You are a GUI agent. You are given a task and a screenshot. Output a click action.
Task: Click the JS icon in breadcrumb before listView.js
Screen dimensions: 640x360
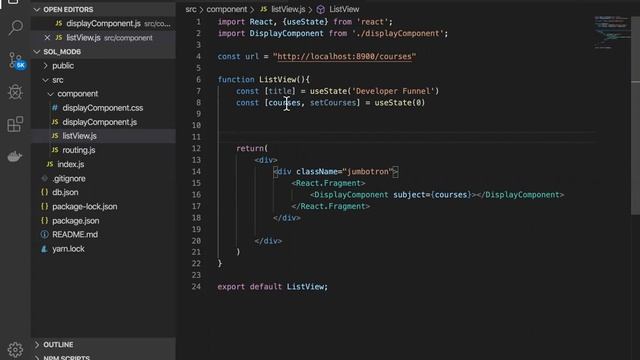coord(264,9)
